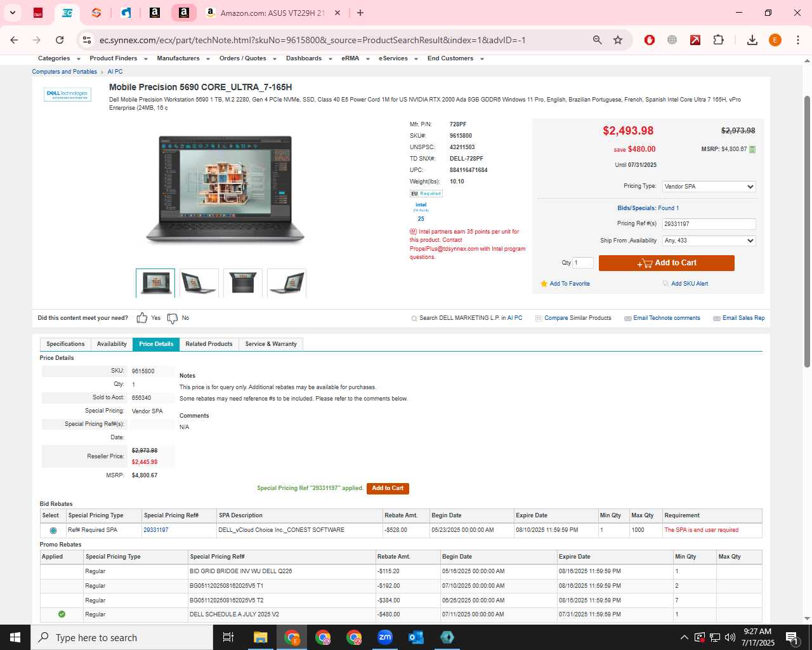The width and height of the screenshot is (812, 650).
Task: Expand the Manufacturers menu
Action: (x=183, y=58)
